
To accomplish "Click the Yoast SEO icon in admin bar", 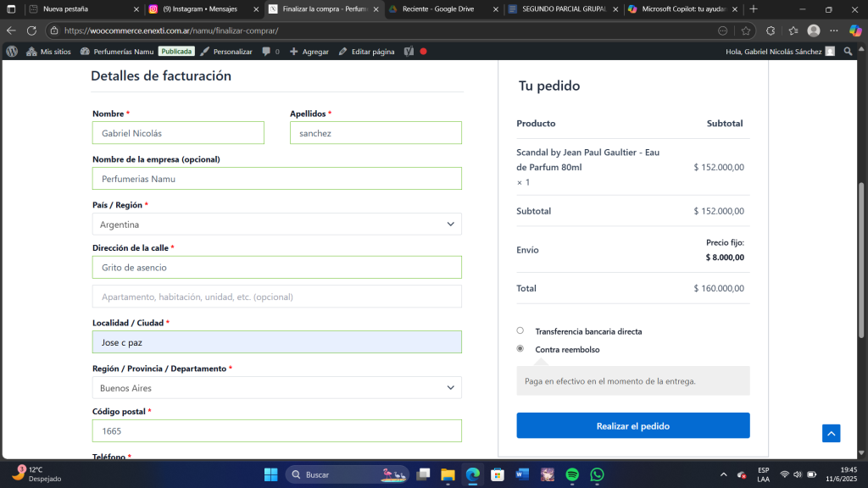I will (409, 52).
